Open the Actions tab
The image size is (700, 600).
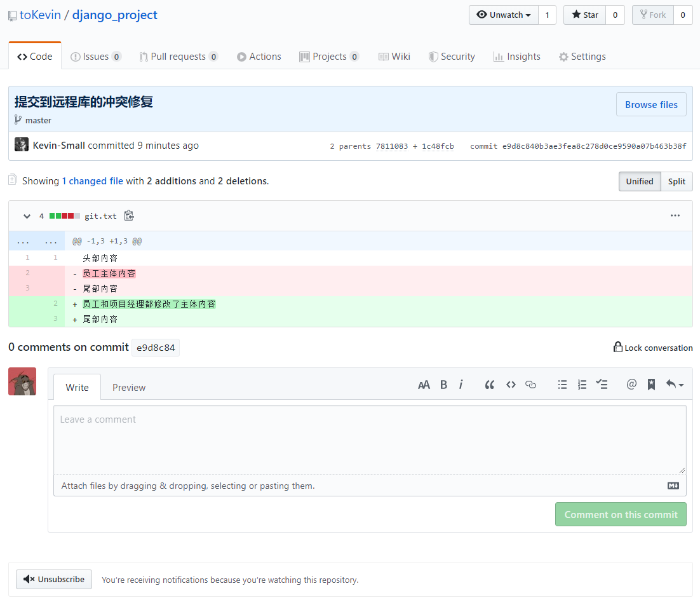(259, 57)
